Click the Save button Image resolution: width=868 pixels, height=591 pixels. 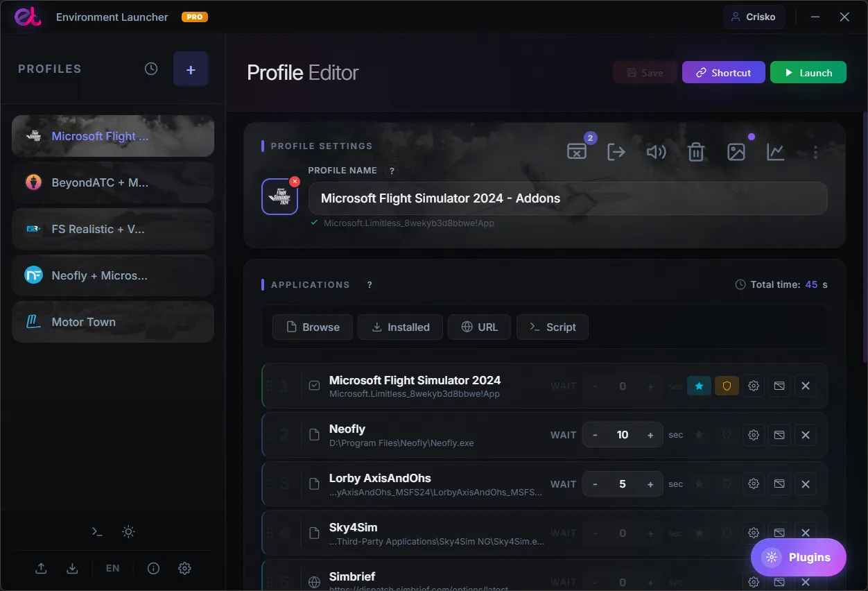[645, 72]
